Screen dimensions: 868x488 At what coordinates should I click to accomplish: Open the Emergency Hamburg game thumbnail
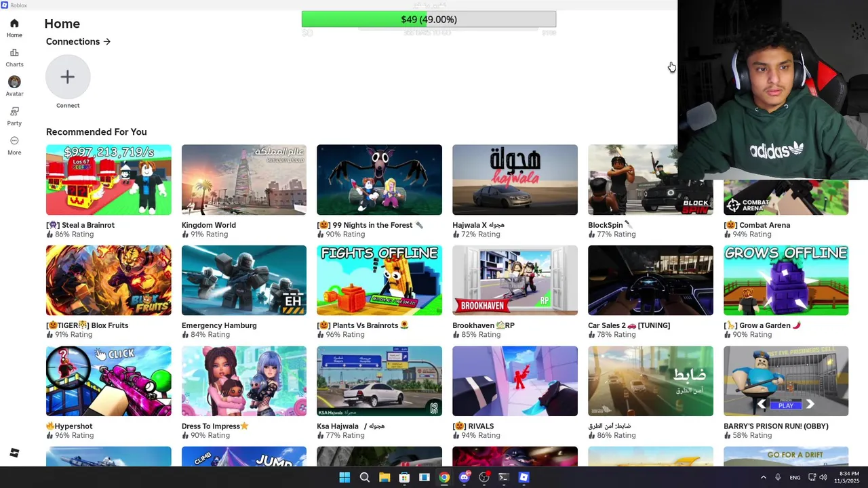(244, 281)
